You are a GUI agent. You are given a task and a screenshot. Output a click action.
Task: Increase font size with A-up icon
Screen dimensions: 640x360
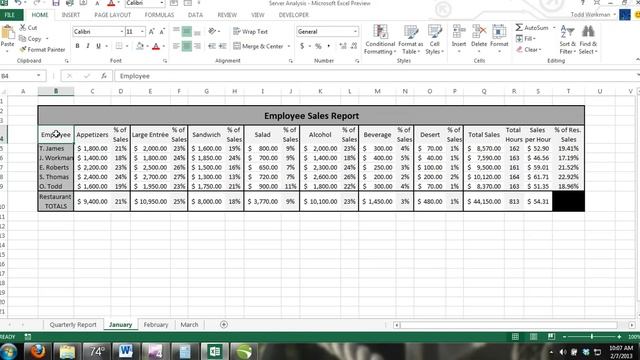click(x=152, y=31)
